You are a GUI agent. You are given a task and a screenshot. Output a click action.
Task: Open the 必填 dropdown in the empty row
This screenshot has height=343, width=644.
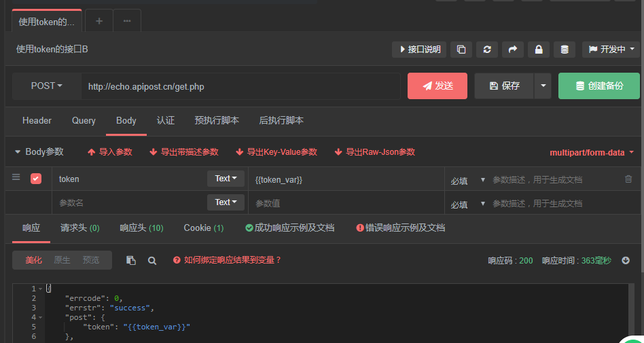click(x=468, y=204)
